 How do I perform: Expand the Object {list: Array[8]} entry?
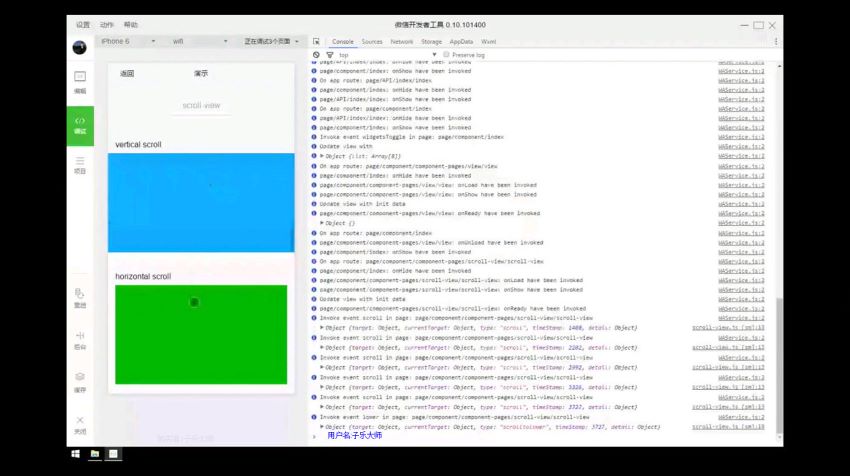[x=322, y=156]
